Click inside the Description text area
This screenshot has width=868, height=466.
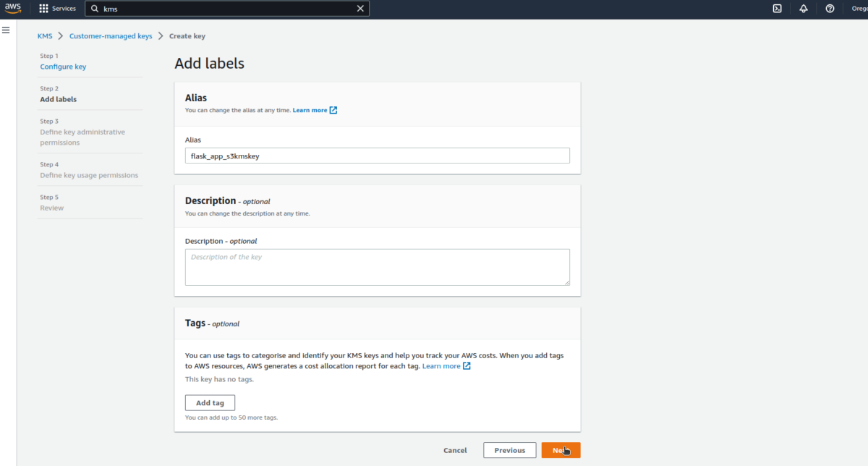(x=377, y=267)
